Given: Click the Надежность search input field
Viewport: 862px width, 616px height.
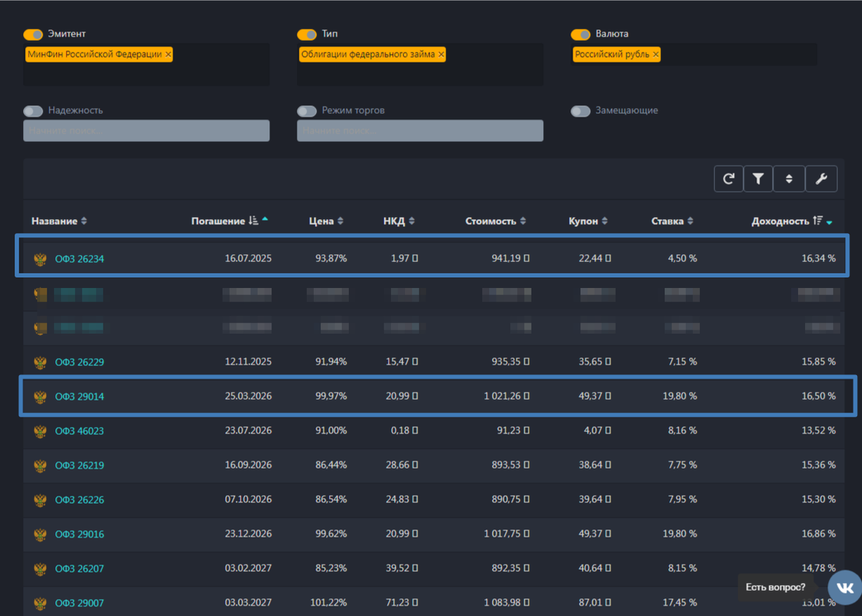Looking at the screenshot, I should pyautogui.click(x=147, y=131).
